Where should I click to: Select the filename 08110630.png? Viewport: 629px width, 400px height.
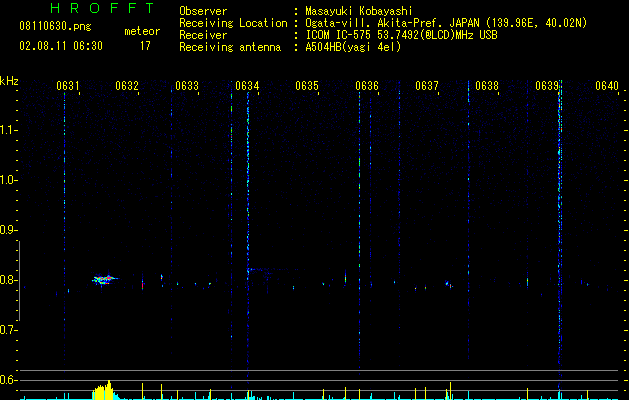(x=55, y=26)
